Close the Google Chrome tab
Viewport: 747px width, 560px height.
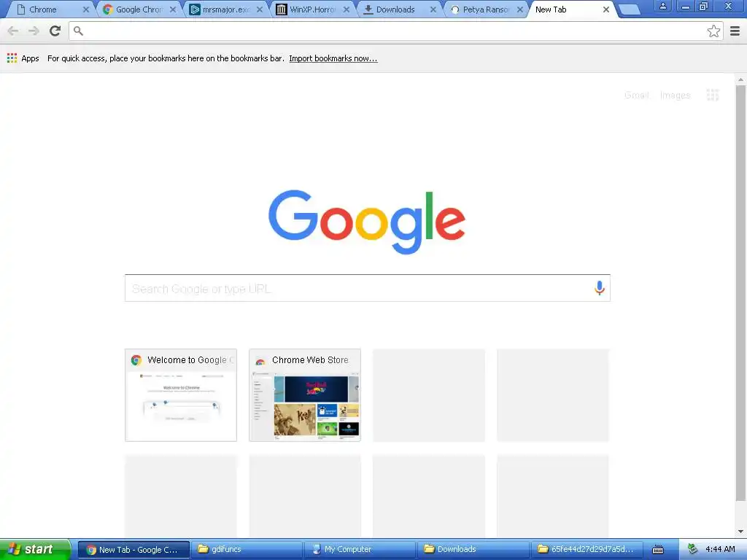[173, 9]
